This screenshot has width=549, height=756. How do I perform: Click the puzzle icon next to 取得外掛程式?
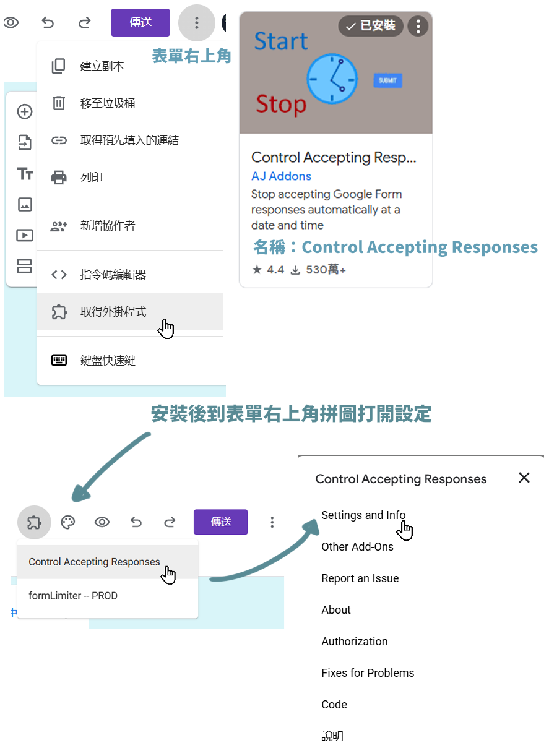coord(59,312)
